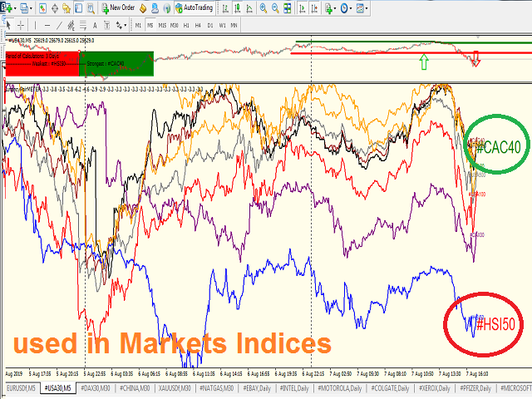Screen dimensions: 532x399
Task: Click the blue person community icon
Action: click(x=155, y=8)
